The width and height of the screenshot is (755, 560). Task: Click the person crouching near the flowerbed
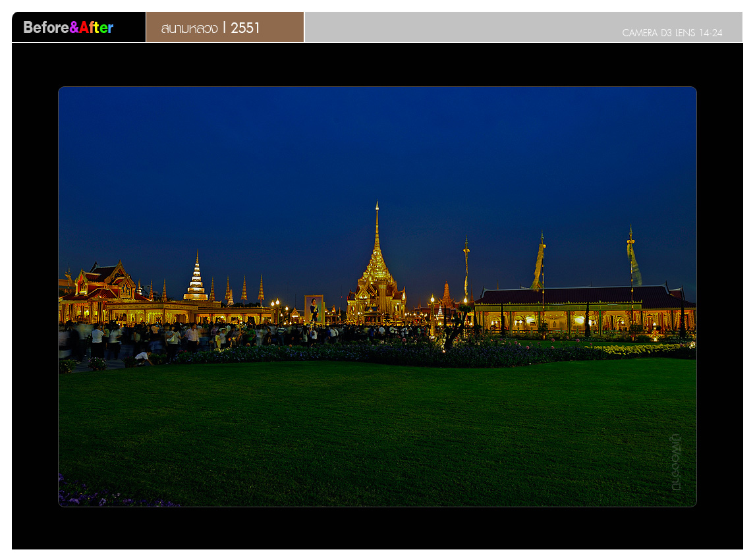[142, 358]
